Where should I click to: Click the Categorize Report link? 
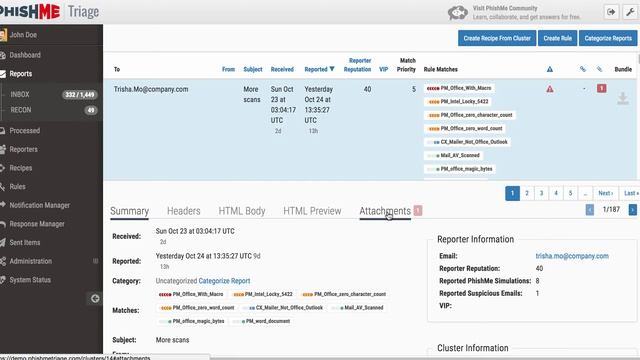[x=224, y=281]
